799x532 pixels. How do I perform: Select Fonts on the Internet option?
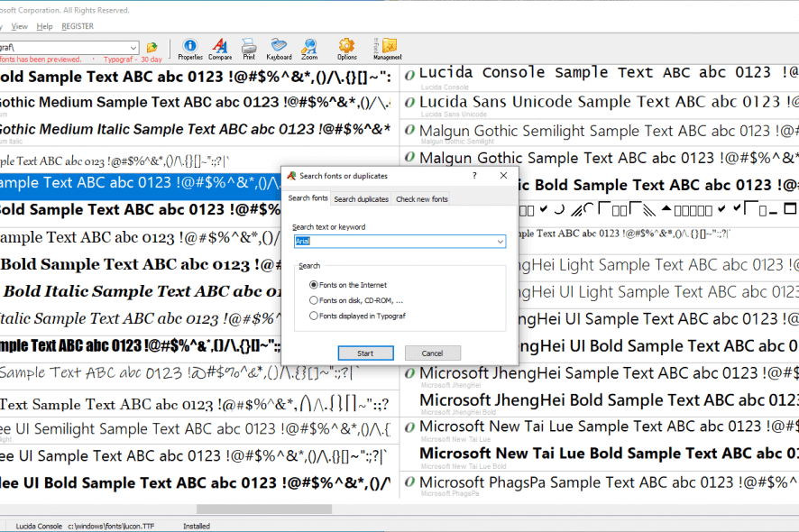348,285
